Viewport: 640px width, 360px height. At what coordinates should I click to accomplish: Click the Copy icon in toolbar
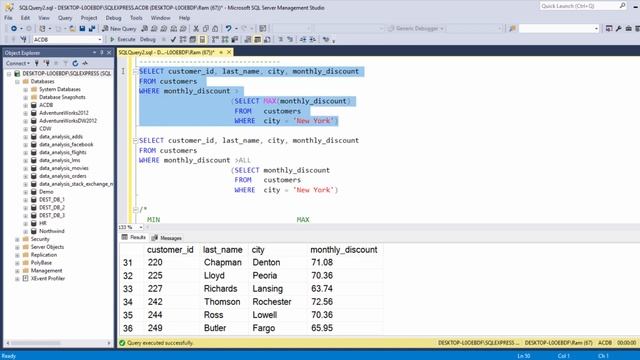click(206, 29)
